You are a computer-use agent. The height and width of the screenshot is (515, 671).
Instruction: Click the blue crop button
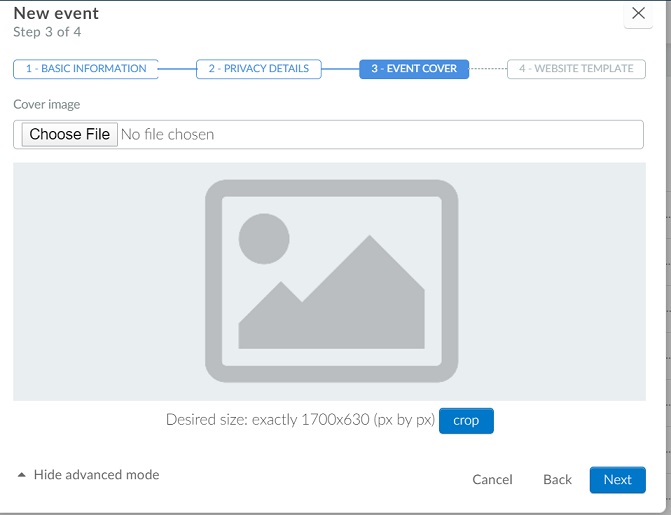coord(466,421)
